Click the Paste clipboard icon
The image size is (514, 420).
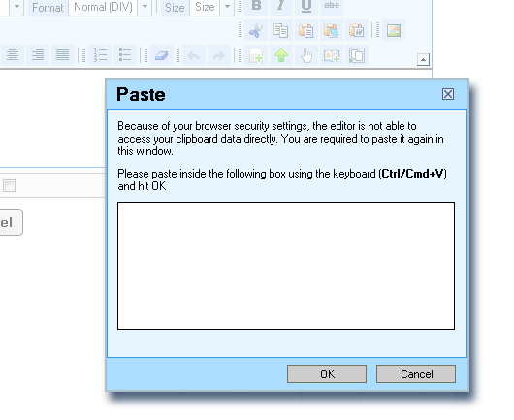305,30
